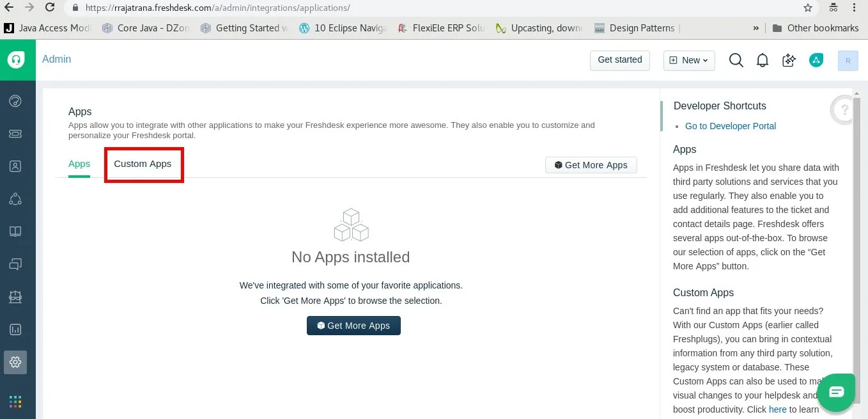
Task: Open the FlexiEle ERP Solutions bookmark
Action: click(440, 28)
